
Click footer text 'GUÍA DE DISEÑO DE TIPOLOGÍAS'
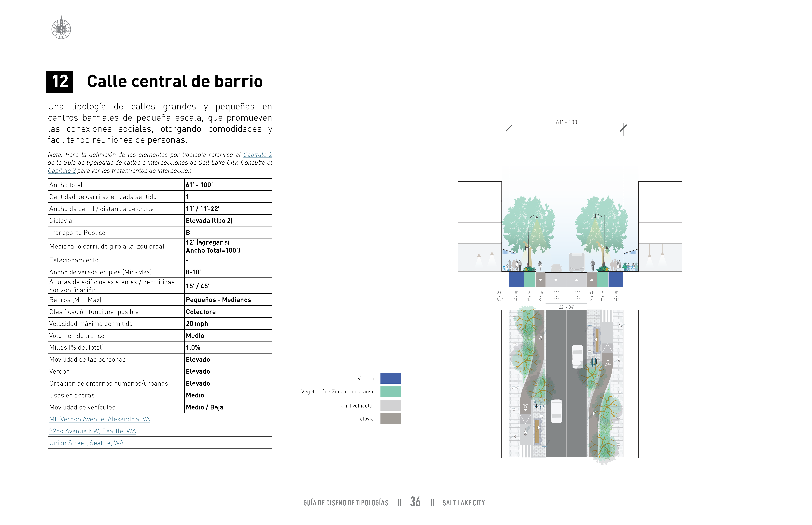click(x=346, y=503)
